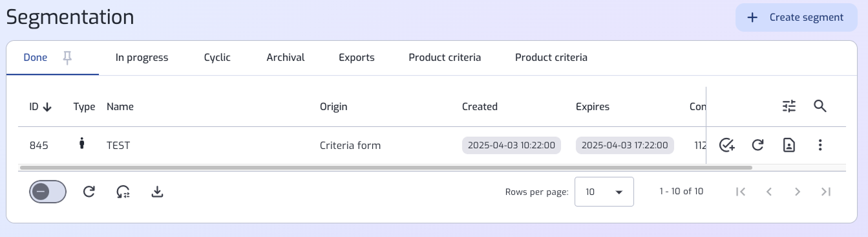Go to next page chevron
The width and height of the screenshot is (868, 237).
(798, 192)
